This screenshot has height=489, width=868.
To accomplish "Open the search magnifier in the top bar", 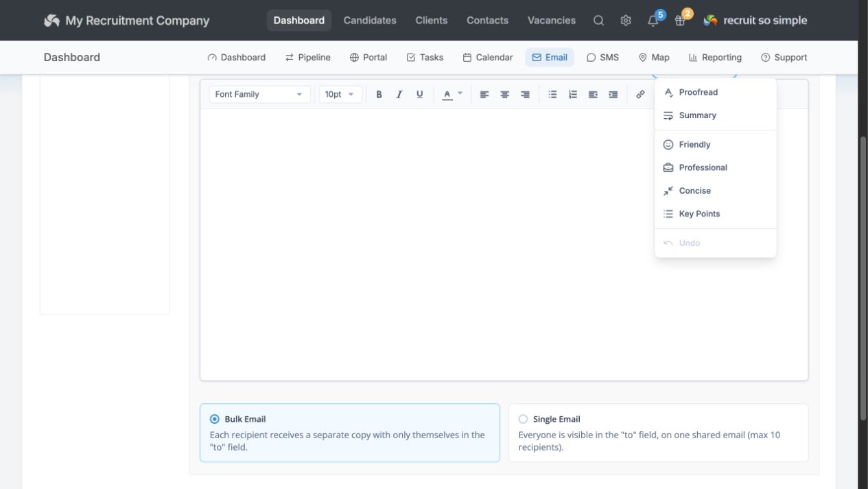I will pyautogui.click(x=599, y=21).
